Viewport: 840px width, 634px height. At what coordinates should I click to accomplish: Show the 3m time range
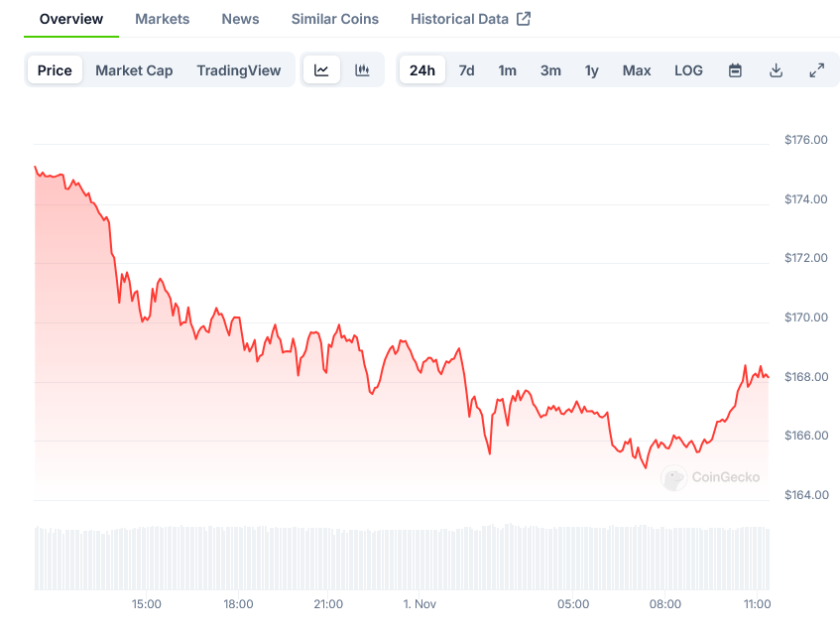click(550, 70)
